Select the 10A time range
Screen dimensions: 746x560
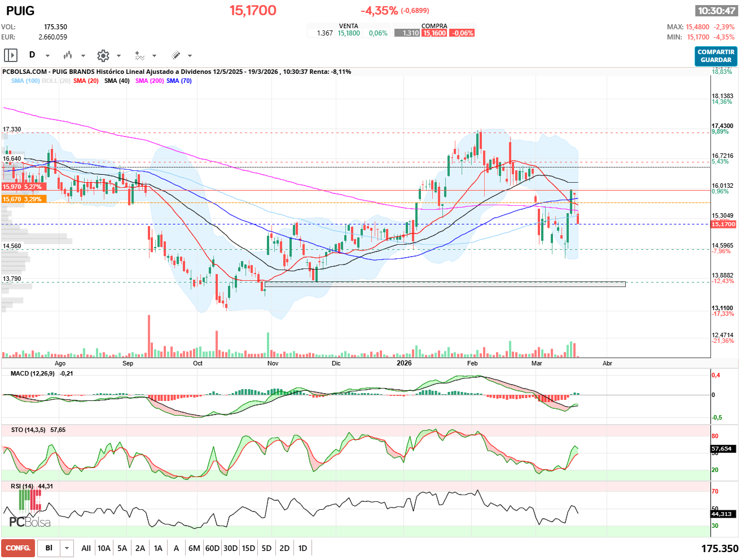[104, 548]
